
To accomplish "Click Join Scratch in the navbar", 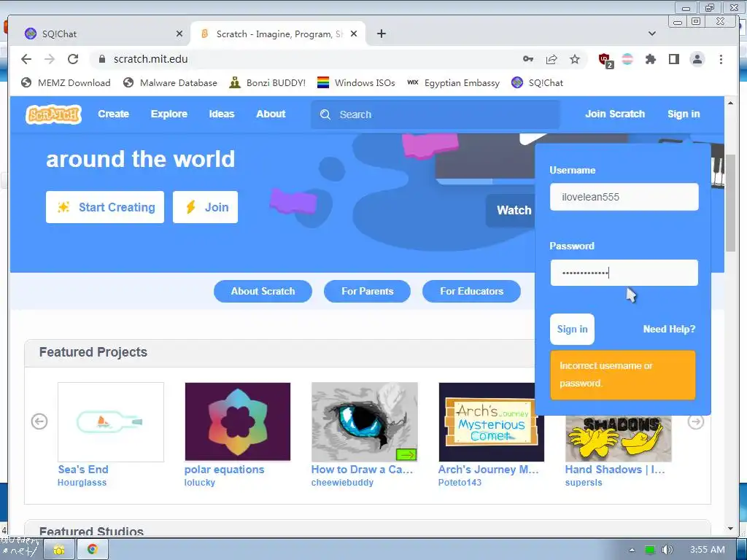I will point(615,114).
